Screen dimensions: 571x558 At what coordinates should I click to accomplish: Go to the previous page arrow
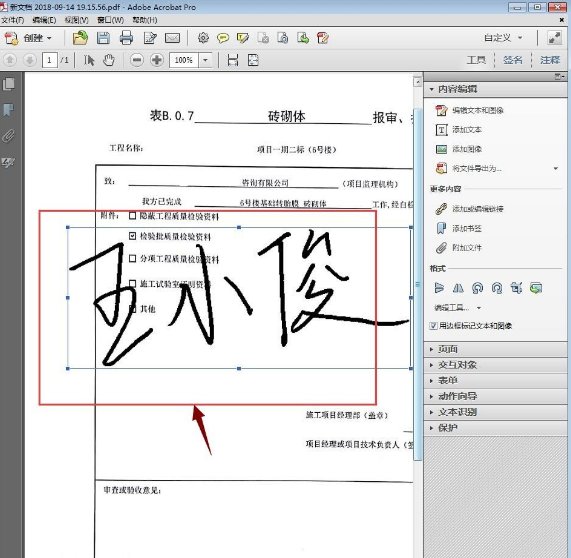pos(10,60)
